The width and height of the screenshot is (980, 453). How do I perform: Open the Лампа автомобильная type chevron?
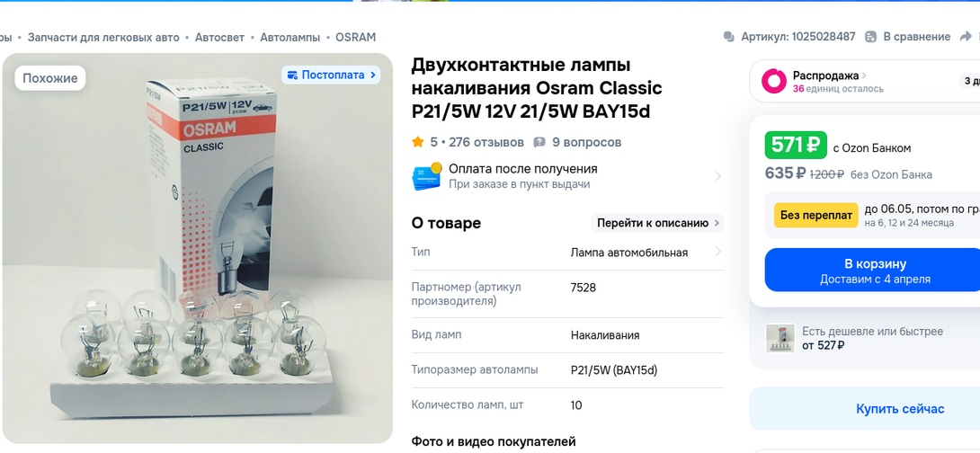(717, 252)
